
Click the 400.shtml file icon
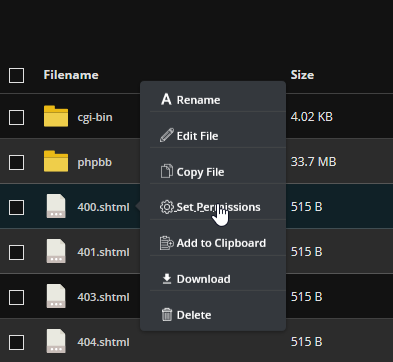pos(56,206)
